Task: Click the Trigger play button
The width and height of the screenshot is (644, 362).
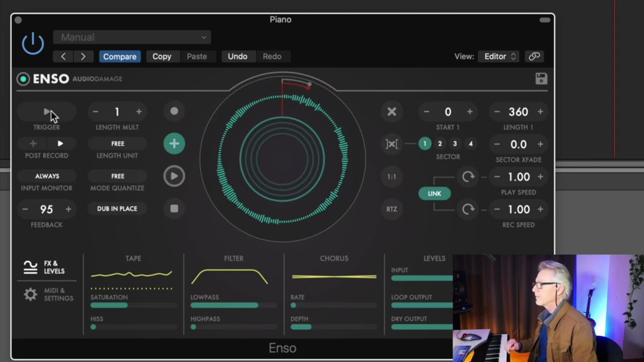Action: click(x=47, y=112)
